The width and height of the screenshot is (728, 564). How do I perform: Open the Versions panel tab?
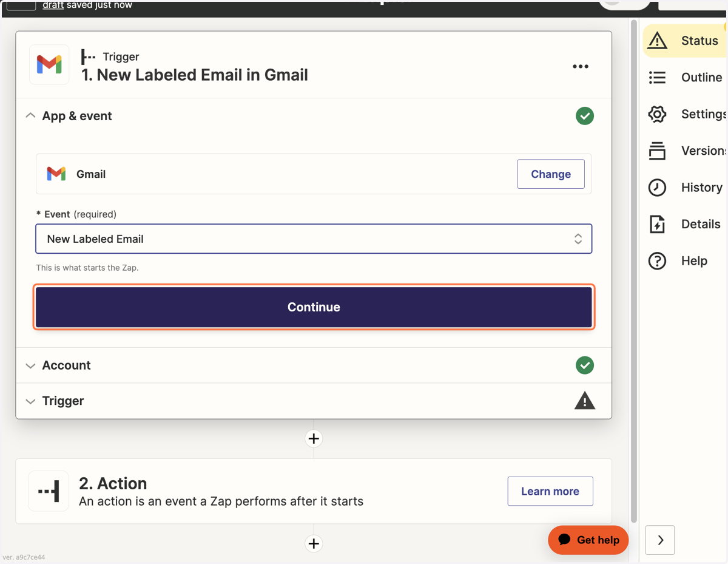pyautogui.click(x=685, y=151)
